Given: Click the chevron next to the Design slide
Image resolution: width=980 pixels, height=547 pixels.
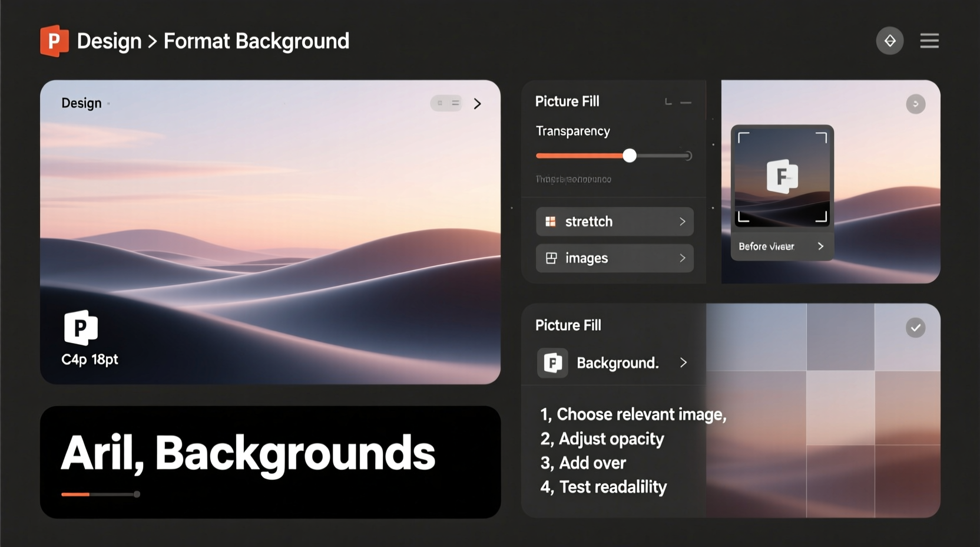Looking at the screenshot, I should 478,103.
